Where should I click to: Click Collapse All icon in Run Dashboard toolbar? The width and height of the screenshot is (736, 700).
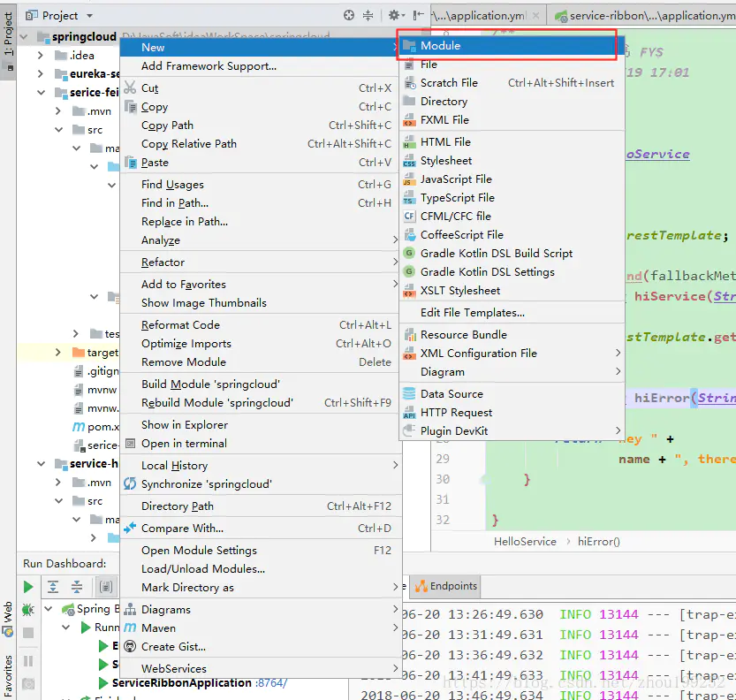[77, 587]
